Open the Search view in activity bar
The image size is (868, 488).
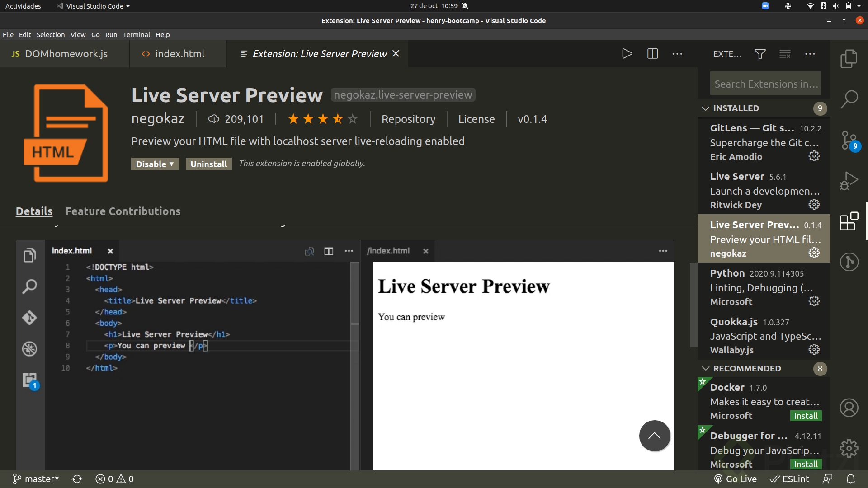coord(849,99)
